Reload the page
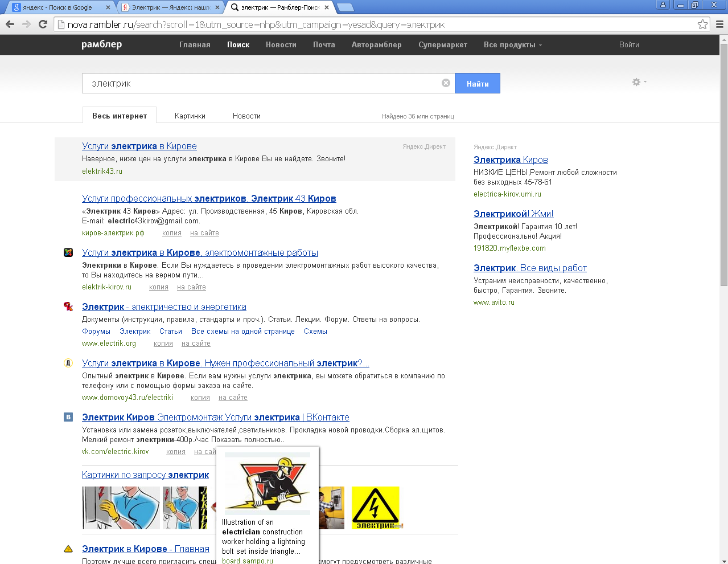The height and width of the screenshot is (564, 728). (43, 24)
